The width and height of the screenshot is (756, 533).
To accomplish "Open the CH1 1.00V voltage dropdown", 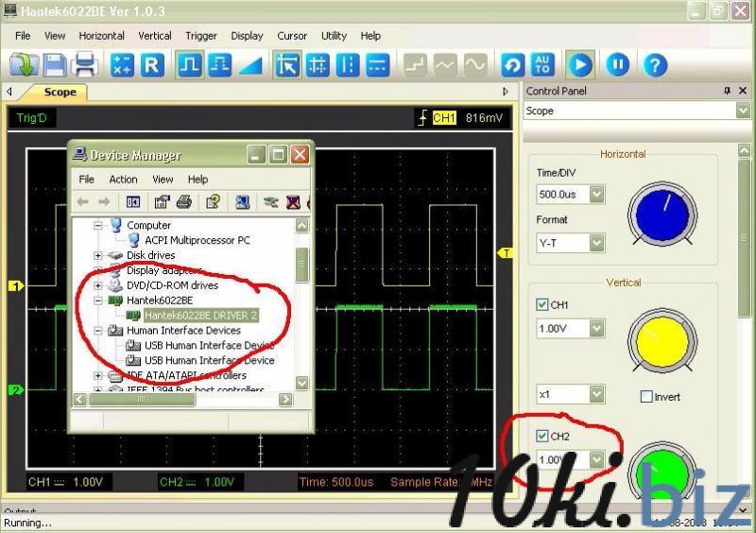I will click(x=596, y=329).
